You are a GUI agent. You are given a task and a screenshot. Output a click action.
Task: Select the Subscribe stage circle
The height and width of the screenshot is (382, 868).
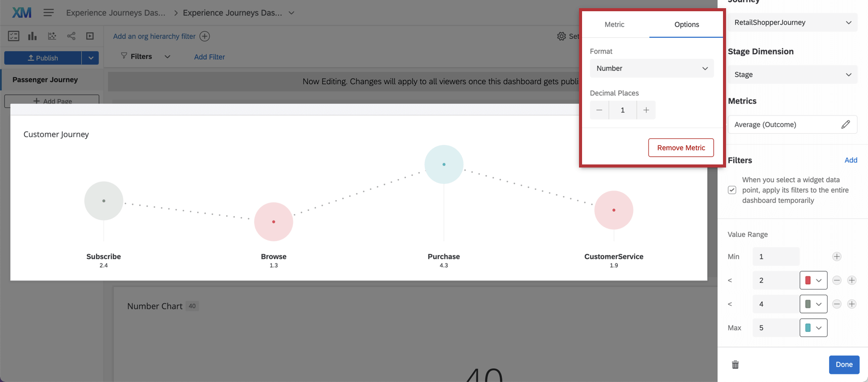pos(104,201)
